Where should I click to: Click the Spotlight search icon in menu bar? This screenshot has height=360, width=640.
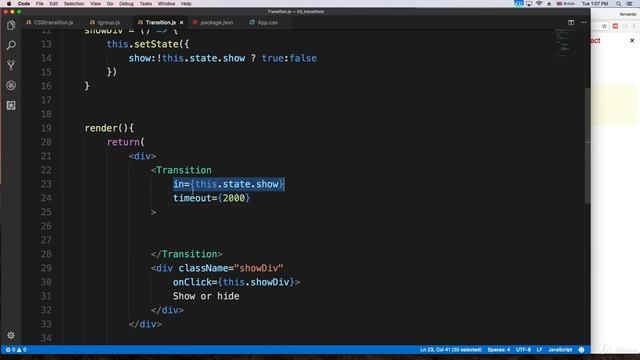tap(619, 3)
